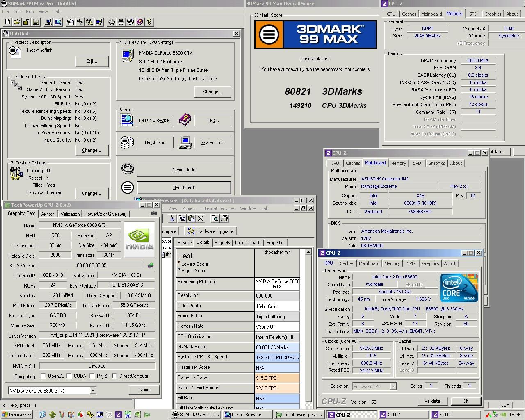Click the Core Speed 5705.3 MHz field
Screen dimensions: 525x420
[x=372, y=348]
